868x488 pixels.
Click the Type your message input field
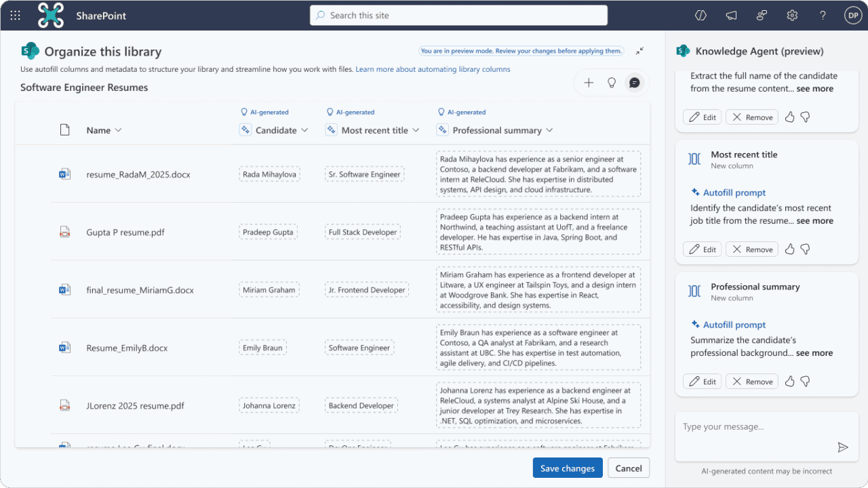(746, 426)
